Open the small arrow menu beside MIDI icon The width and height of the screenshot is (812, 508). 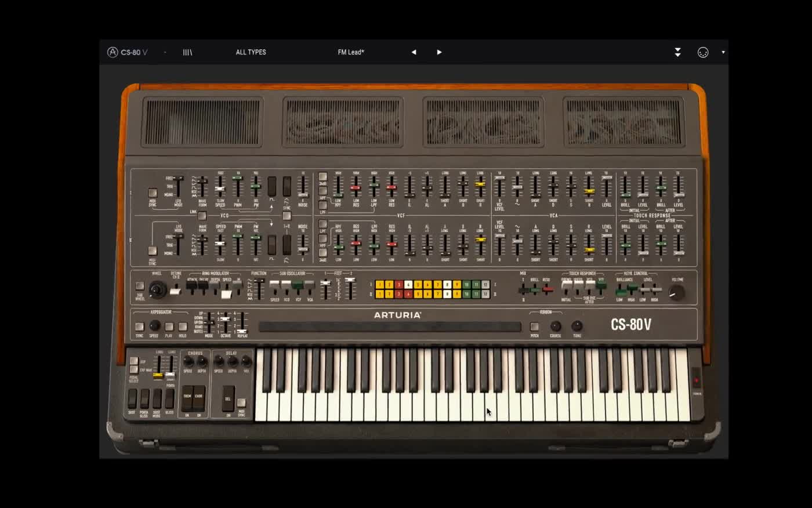pyautogui.click(x=723, y=52)
